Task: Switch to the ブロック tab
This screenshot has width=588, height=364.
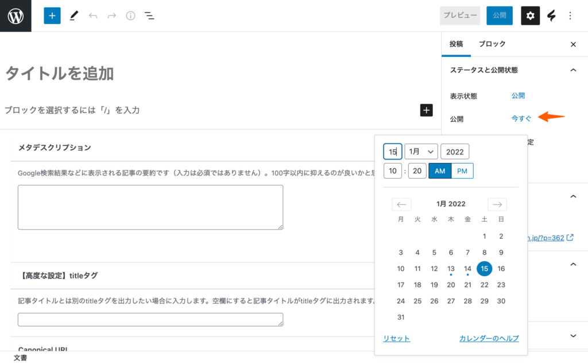Action: (x=492, y=44)
